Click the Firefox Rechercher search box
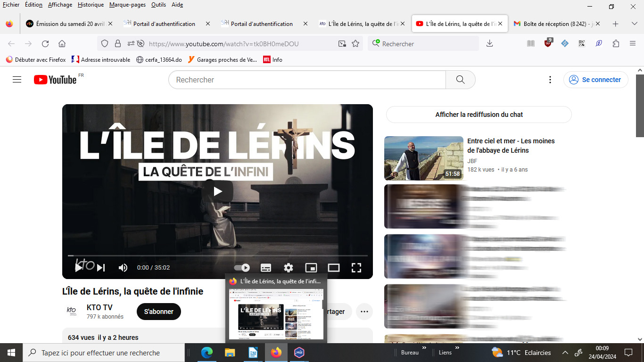The height and width of the screenshot is (362, 644). pos(423,44)
